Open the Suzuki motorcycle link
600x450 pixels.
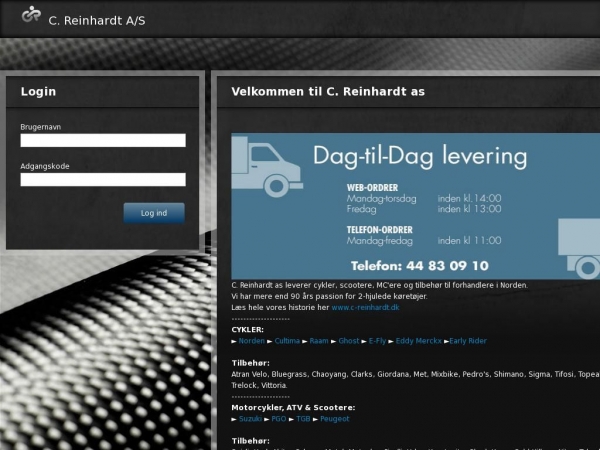(251, 418)
